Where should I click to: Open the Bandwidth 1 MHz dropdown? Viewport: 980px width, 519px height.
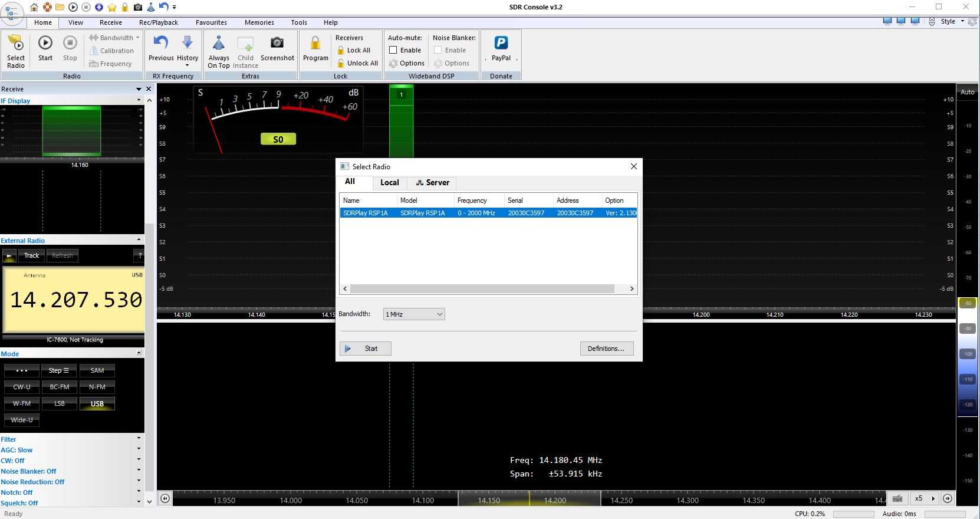(x=414, y=314)
